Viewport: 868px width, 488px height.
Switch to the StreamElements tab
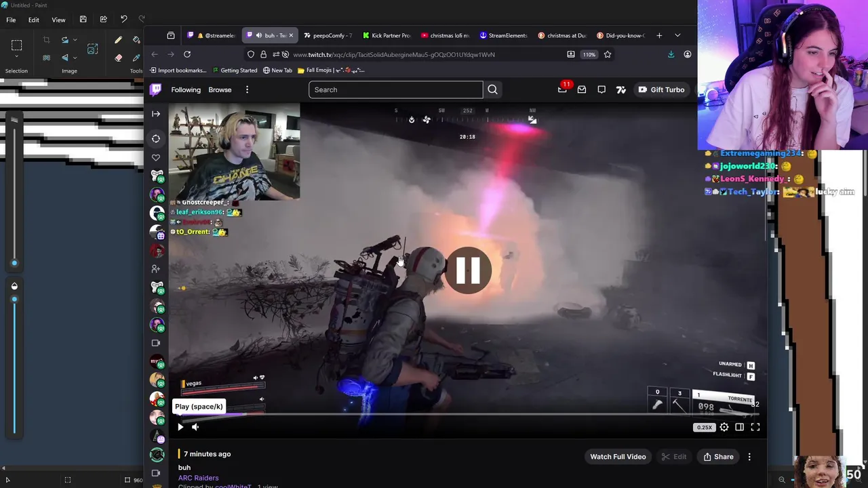[x=503, y=35]
